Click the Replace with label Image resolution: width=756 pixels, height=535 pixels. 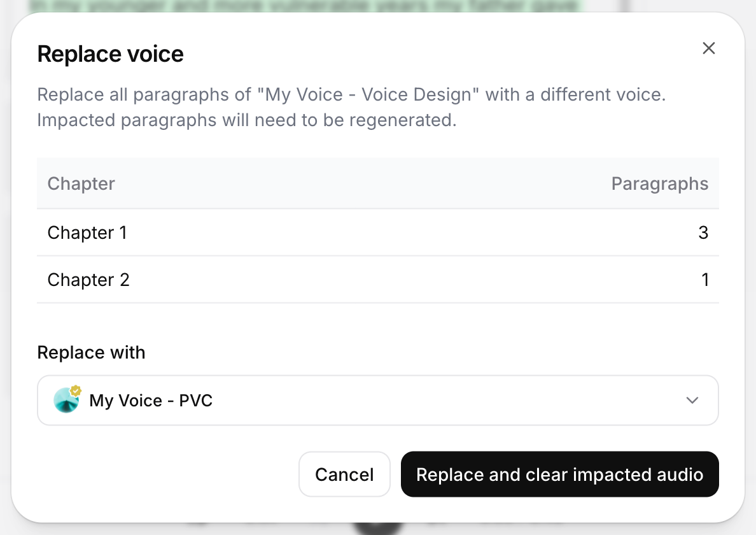(91, 353)
